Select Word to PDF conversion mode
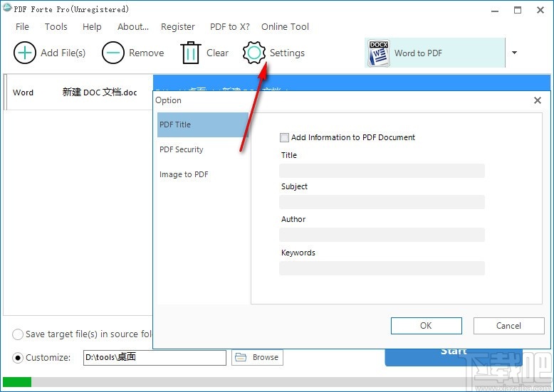554x392 pixels. tap(434, 53)
